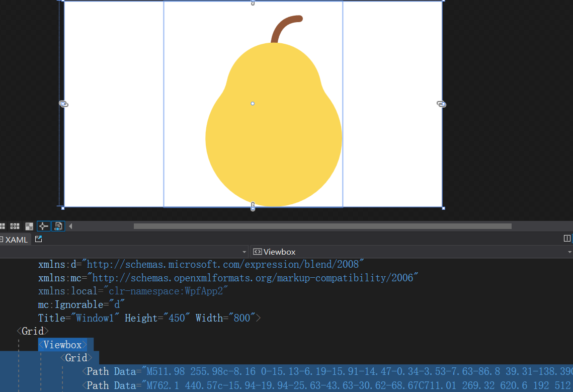Click the mc:Ignorable="d" line

(x=81, y=304)
